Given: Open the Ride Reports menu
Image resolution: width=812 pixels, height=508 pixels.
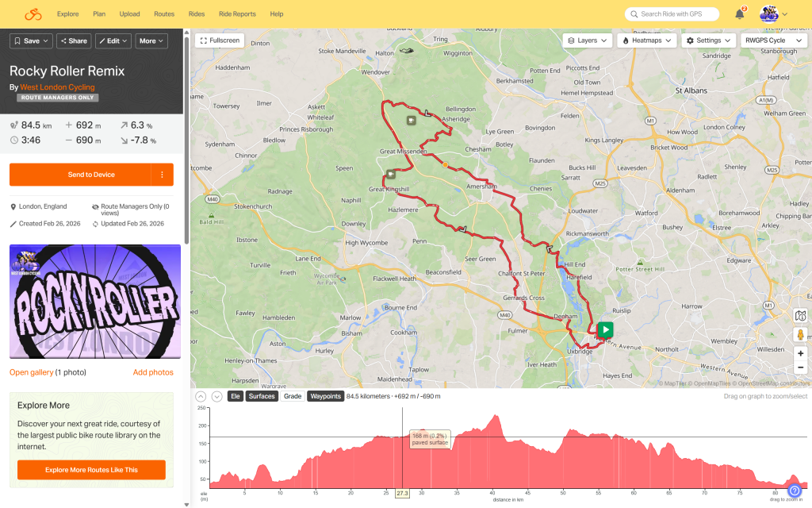Looking at the screenshot, I should tap(237, 14).
